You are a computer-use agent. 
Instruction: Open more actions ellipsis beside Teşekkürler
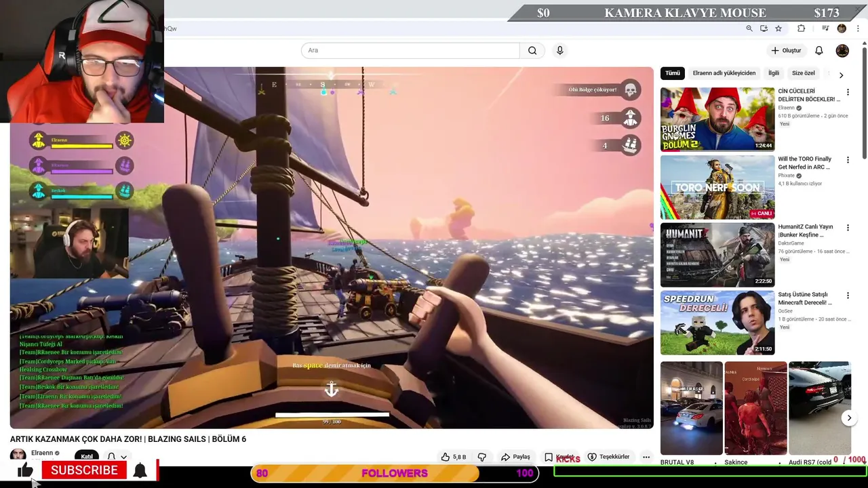click(646, 457)
